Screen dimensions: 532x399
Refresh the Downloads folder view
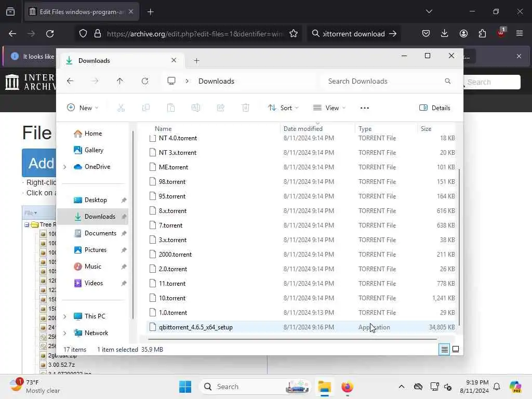[145, 81]
